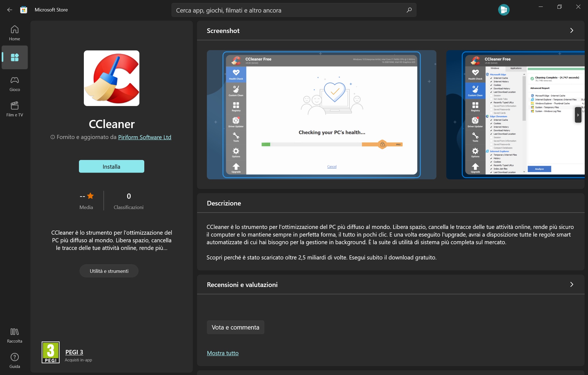Click the Media rating label
Viewport: 588px width, 375px height.
86,207
